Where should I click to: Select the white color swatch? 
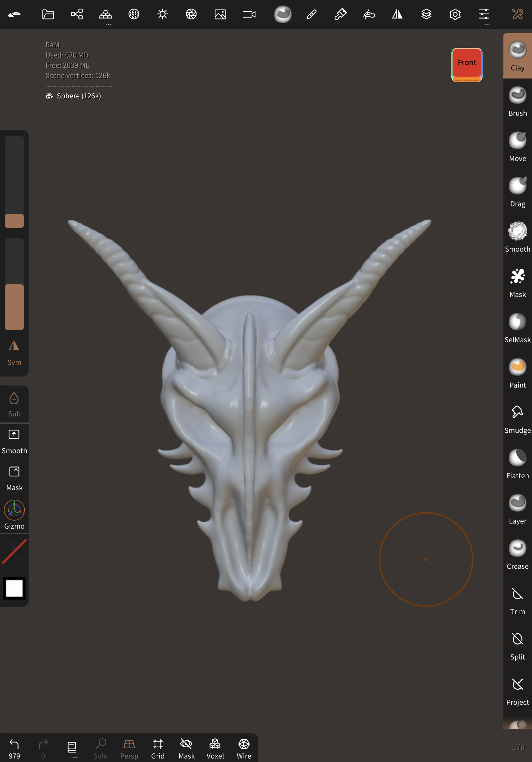pyautogui.click(x=14, y=589)
